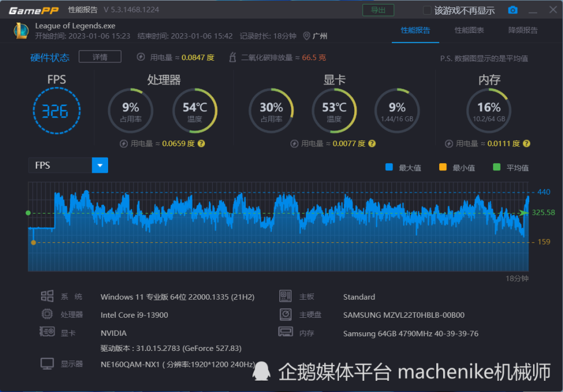Click the driver version 31.0.15.2783 text
This screenshot has height=392, width=563.
pos(171,348)
